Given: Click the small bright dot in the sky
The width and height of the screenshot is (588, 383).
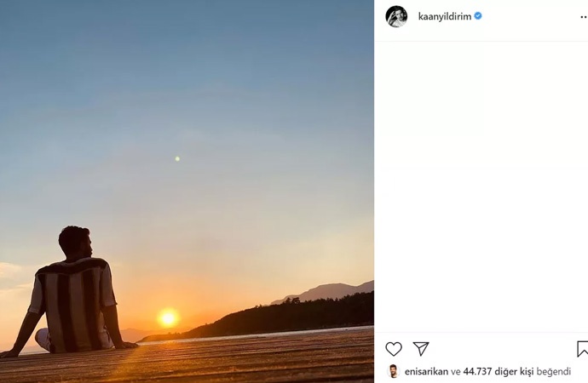Looking at the screenshot, I should pos(177,158).
